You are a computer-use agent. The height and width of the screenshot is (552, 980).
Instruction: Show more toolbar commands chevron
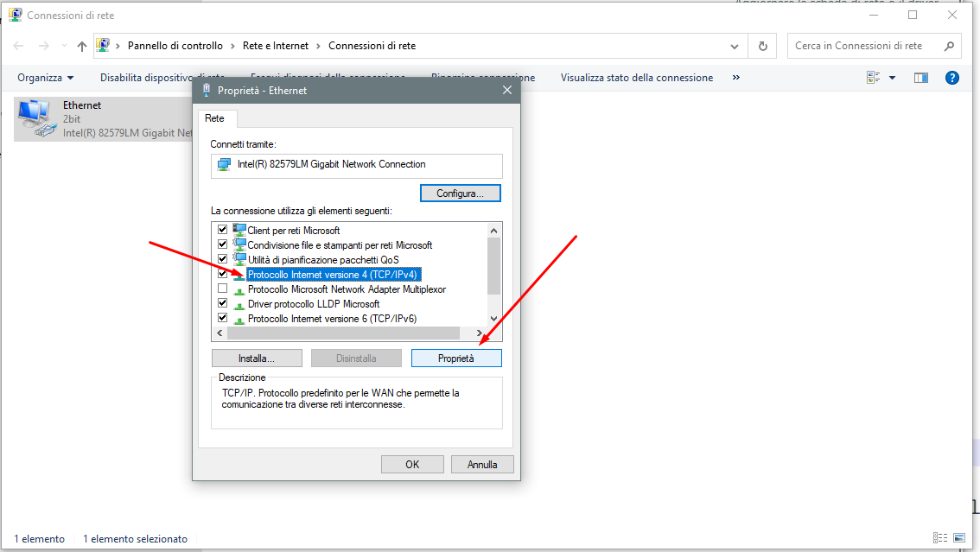point(736,78)
